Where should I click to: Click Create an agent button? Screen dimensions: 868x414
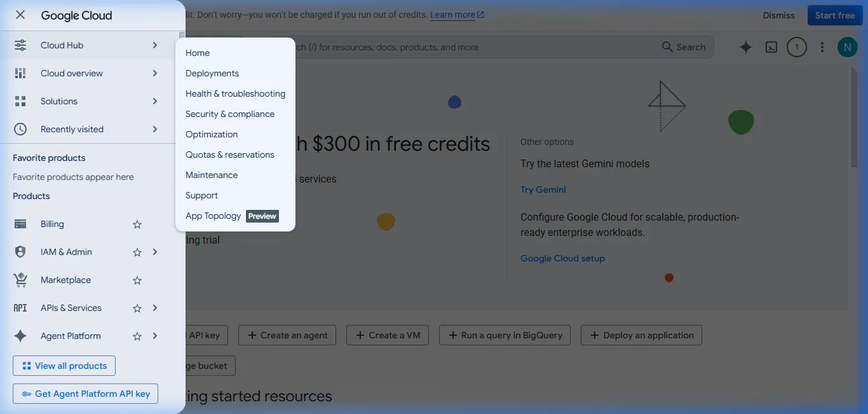[x=287, y=335]
